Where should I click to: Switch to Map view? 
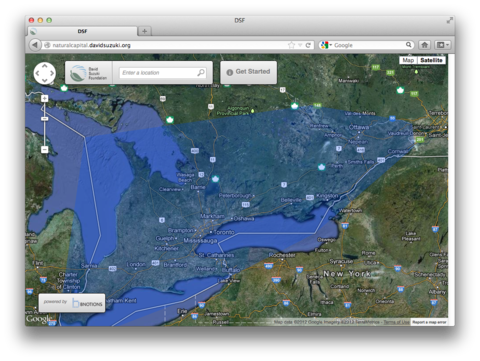click(408, 60)
